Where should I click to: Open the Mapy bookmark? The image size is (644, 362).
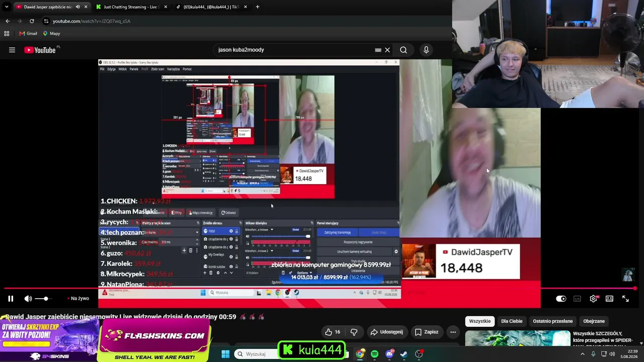[51, 34]
